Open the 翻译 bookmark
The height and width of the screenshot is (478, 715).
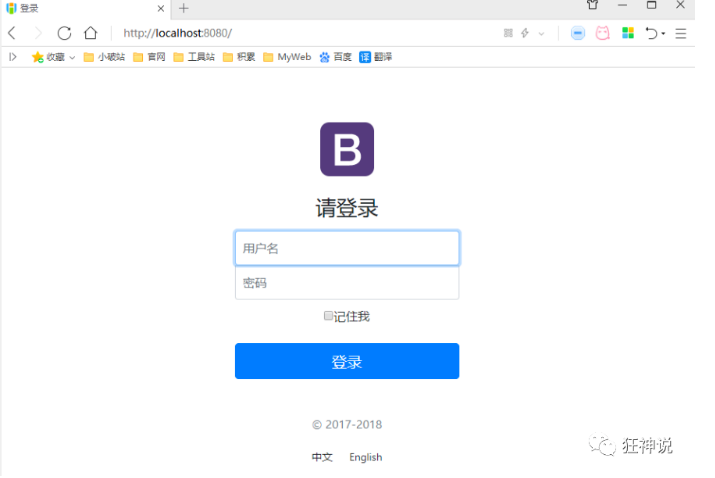pos(376,57)
